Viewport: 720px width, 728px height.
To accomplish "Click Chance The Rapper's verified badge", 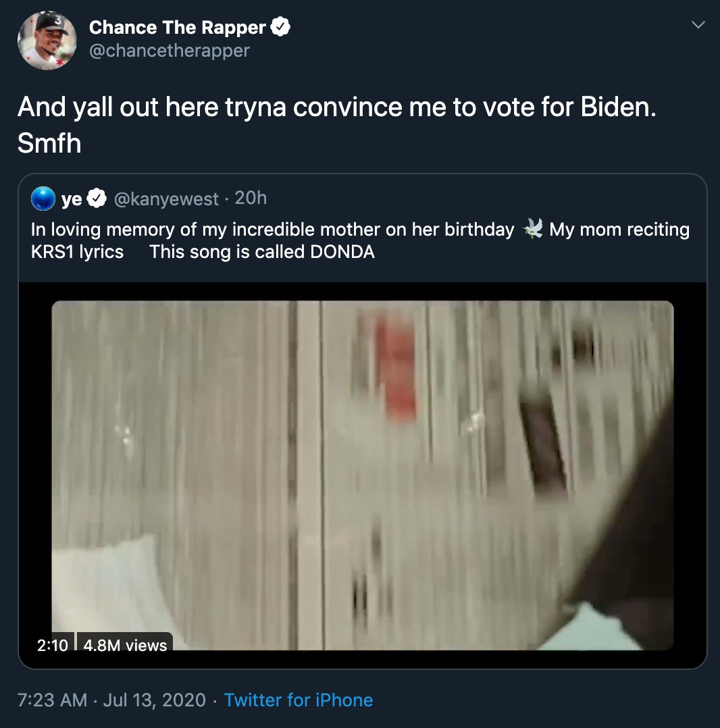I will click(x=280, y=26).
